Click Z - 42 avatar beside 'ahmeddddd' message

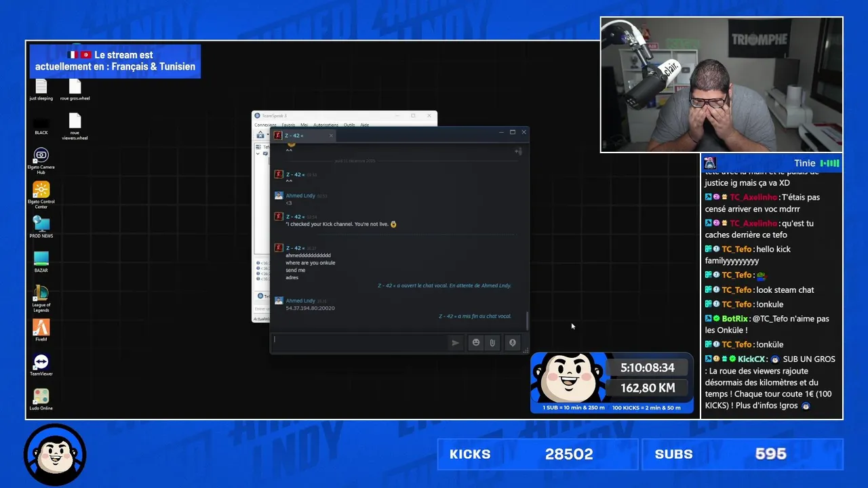pos(278,248)
